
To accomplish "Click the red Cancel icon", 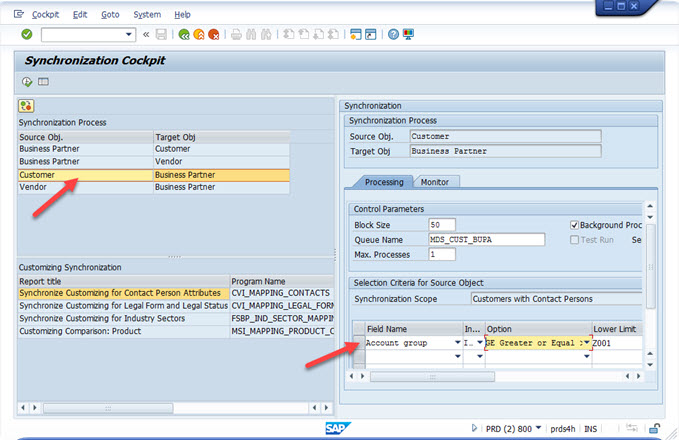I will [214, 34].
